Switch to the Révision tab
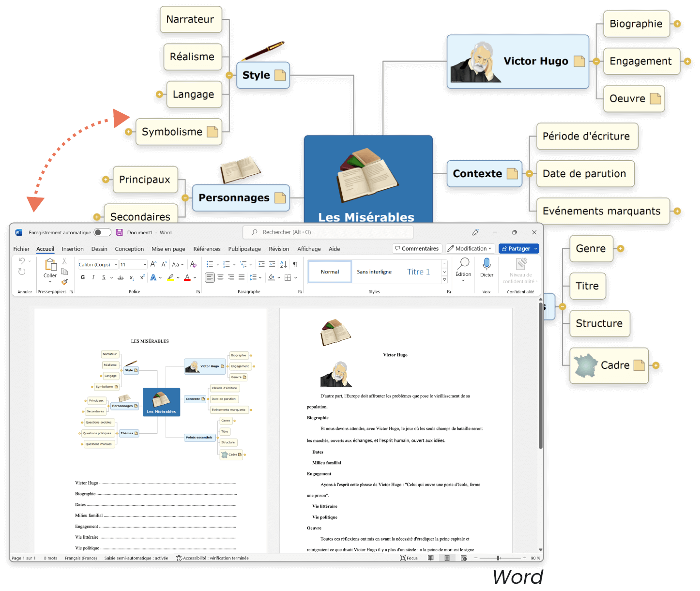This screenshot has width=700, height=591. click(279, 249)
